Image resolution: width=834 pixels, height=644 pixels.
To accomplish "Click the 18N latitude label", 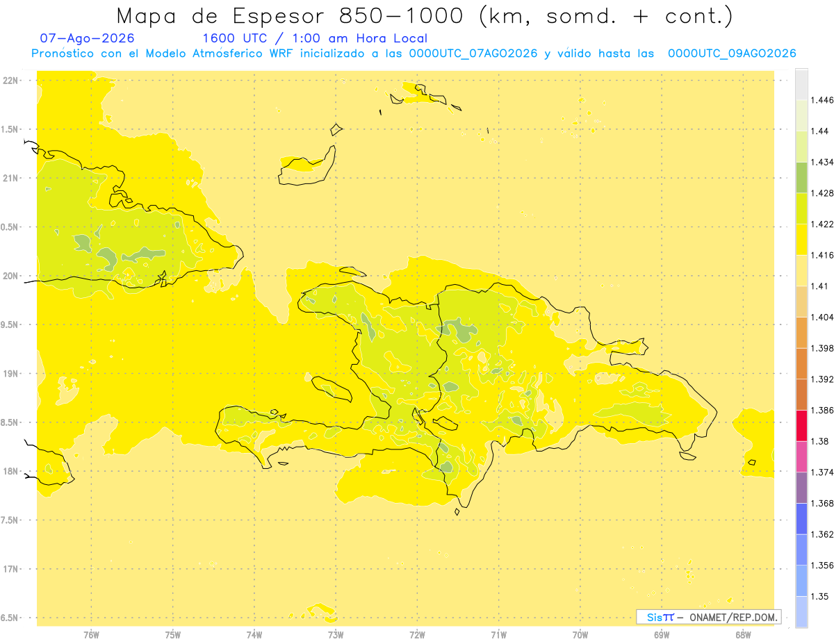I will [12, 471].
